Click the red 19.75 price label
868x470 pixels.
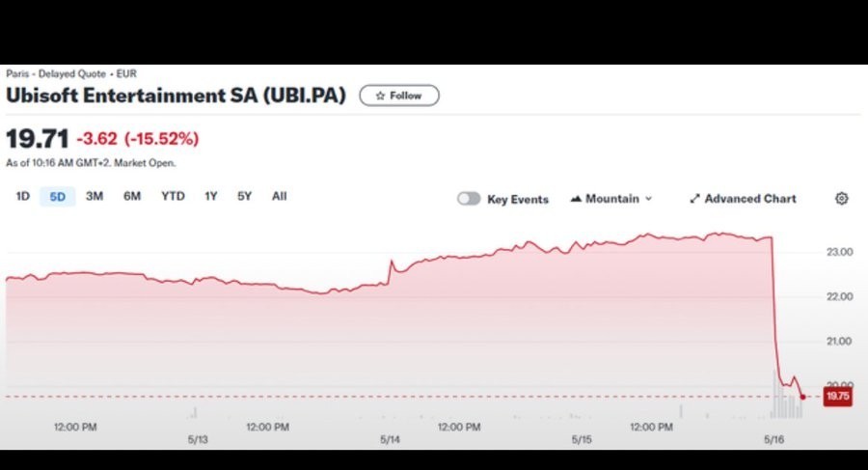(836, 397)
